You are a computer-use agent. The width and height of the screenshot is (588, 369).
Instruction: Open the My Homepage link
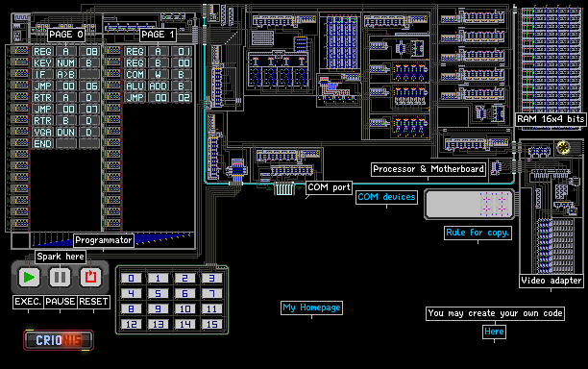click(311, 307)
